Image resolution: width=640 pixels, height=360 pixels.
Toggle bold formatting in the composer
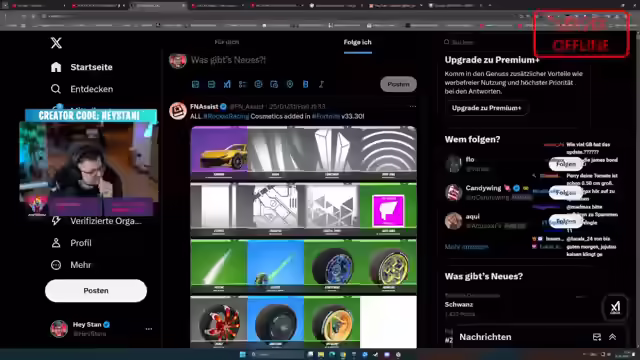click(305, 84)
